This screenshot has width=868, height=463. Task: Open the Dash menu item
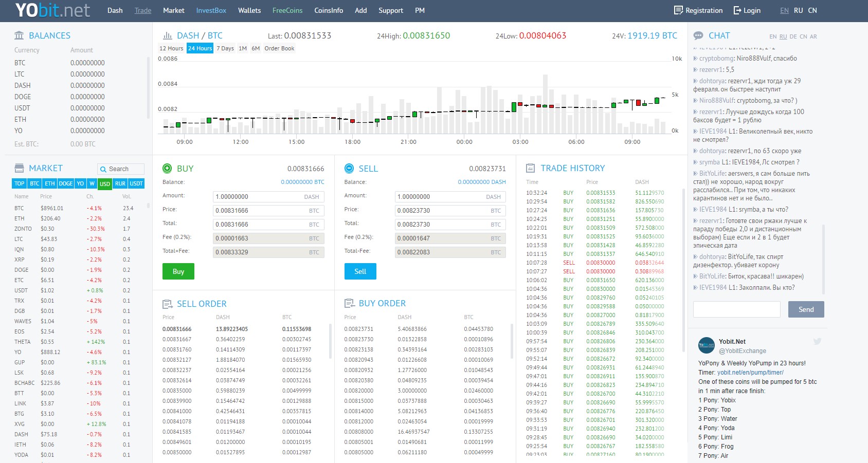coord(115,10)
